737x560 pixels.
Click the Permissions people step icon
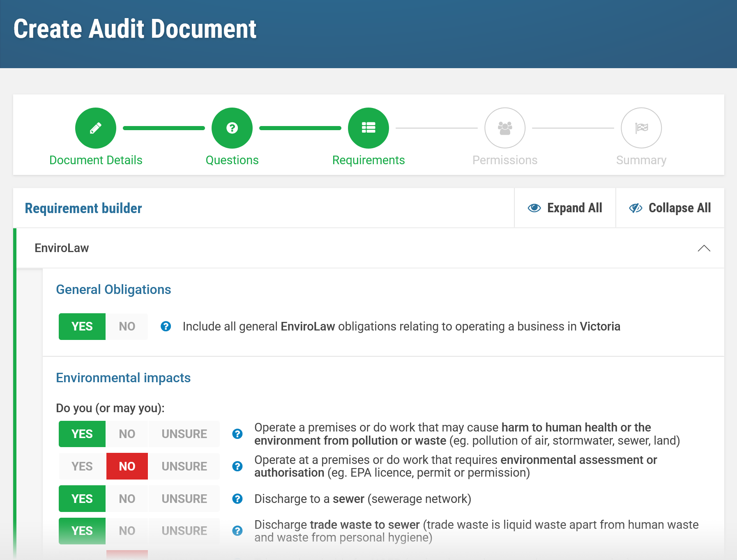click(x=505, y=128)
